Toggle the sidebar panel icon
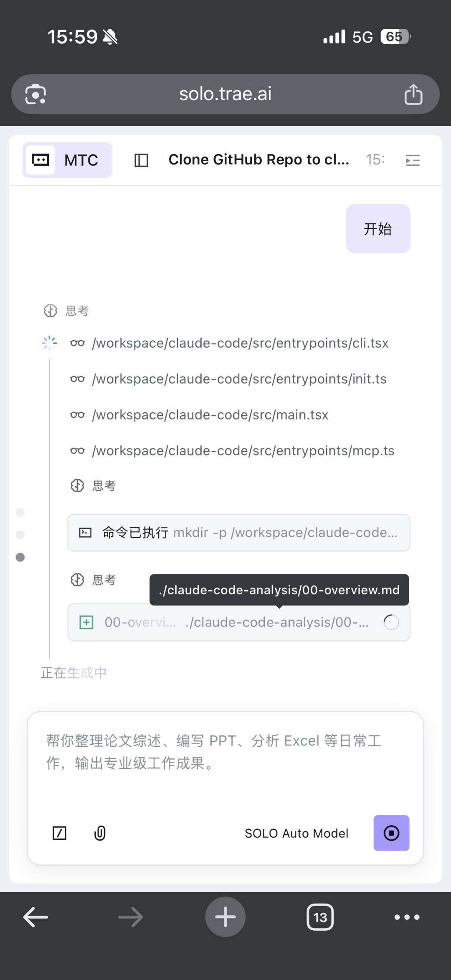This screenshot has height=980, width=451. coord(141,160)
